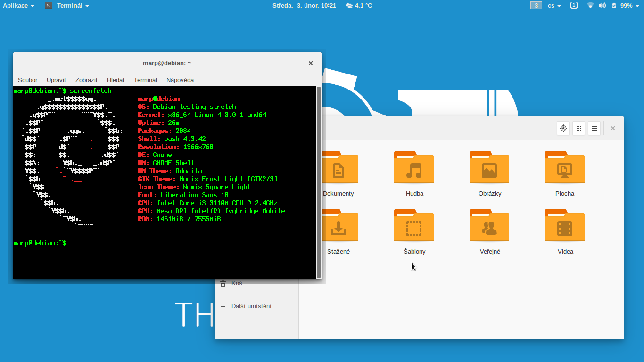Viewport: 644px width, 362px height.
Task: Click Další umístění other locations
Action: [251, 306]
